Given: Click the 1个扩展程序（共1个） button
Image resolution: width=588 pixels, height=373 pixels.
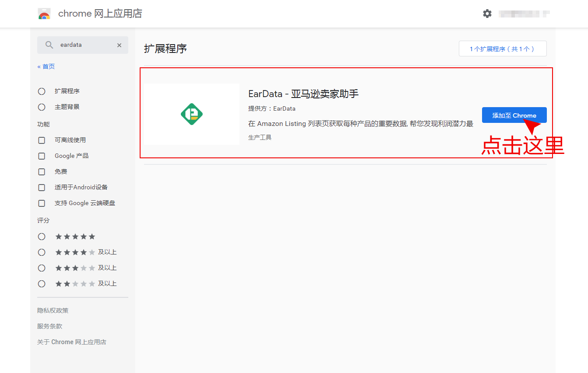Looking at the screenshot, I should click(503, 49).
